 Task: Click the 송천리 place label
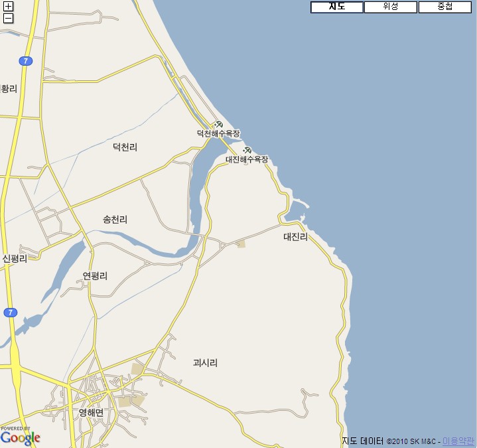[x=115, y=220]
